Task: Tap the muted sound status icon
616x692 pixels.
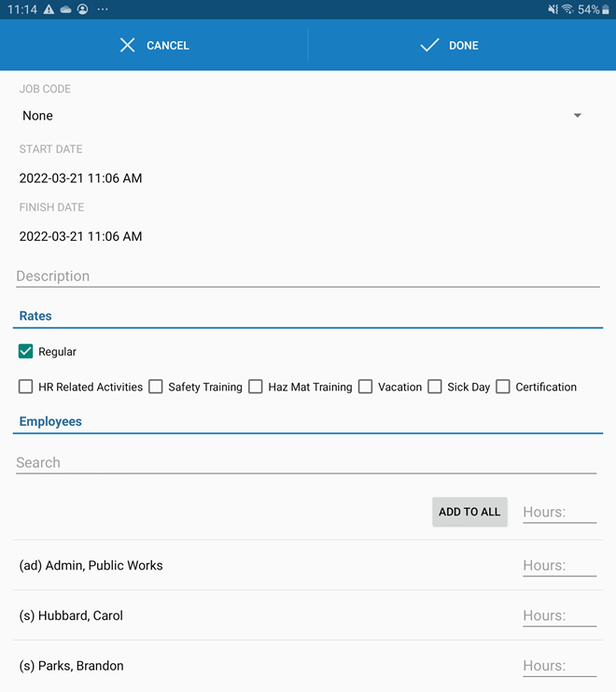Action: (553, 9)
